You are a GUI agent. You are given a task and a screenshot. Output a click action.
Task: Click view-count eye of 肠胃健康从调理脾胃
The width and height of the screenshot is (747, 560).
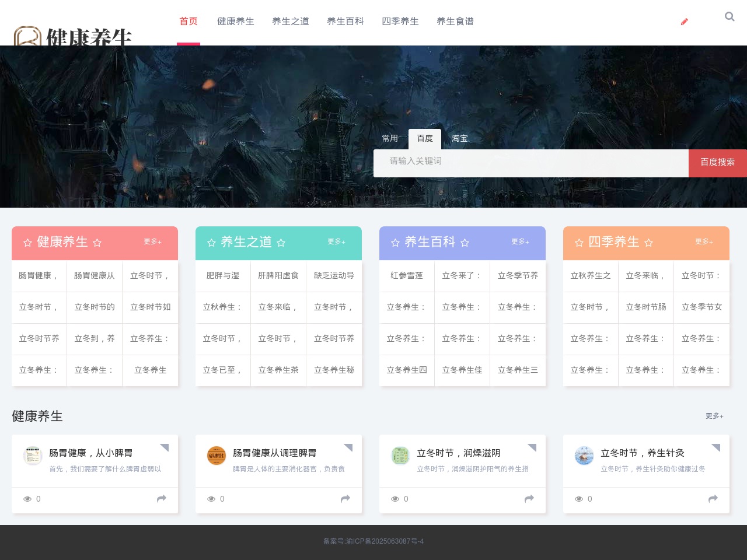211,499
